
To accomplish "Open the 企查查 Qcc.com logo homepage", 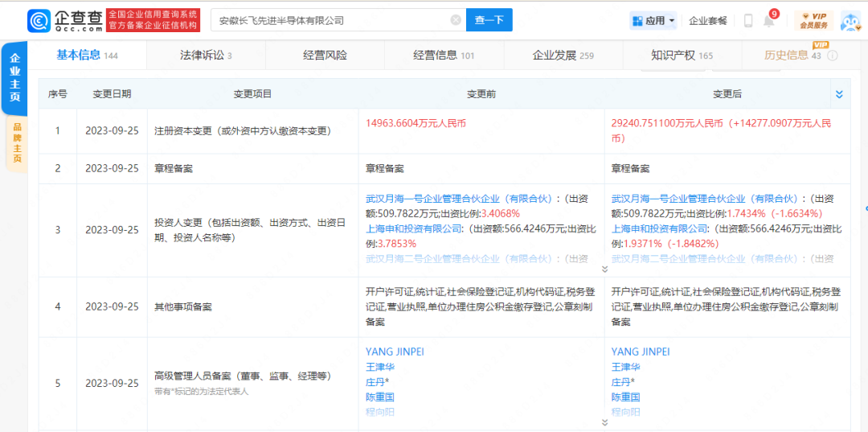I will (x=66, y=20).
